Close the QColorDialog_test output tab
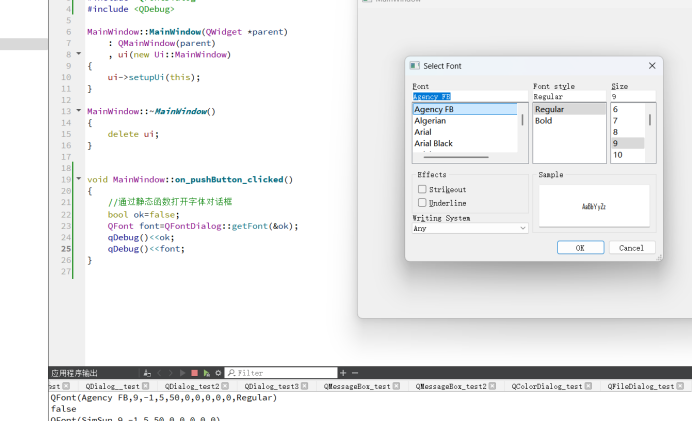The height and width of the screenshot is (421, 692). pos(588,386)
